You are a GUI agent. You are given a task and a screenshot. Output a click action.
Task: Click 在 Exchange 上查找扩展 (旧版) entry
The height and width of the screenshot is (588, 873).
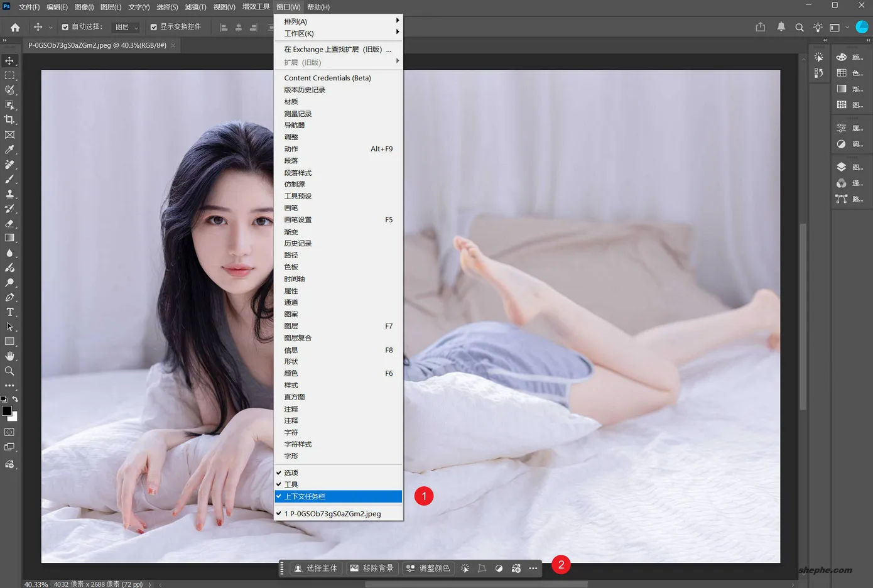click(339, 49)
